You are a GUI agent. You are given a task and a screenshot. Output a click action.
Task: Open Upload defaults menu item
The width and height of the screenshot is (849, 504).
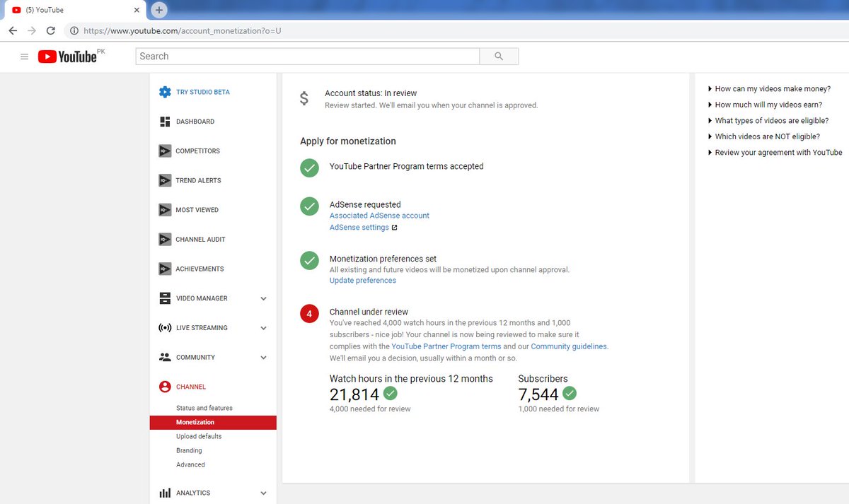pyautogui.click(x=199, y=436)
